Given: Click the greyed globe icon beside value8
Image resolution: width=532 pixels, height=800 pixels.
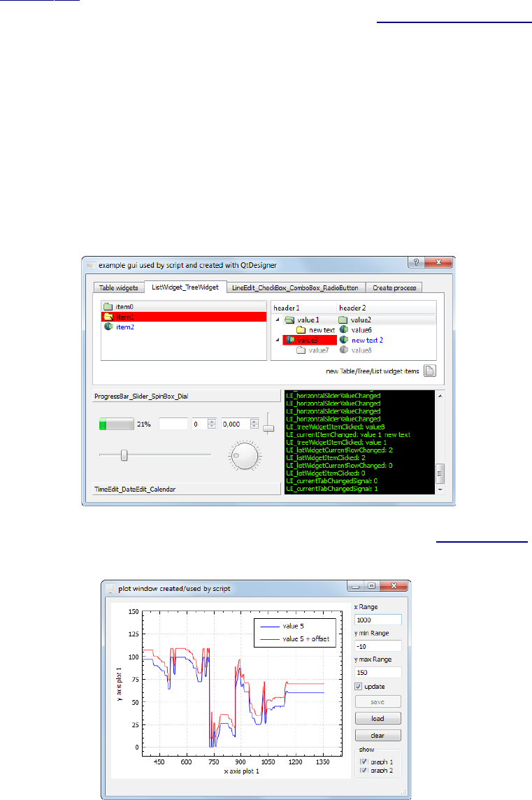Looking at the screenshot, I should tap(344, 350).
